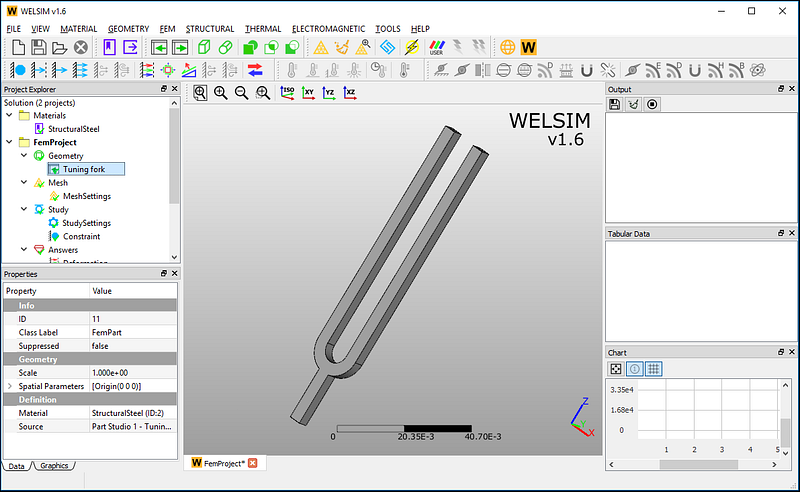800x492 pixels.
Task: Open a project with the folder icon
Action: [x=59, y=48]
